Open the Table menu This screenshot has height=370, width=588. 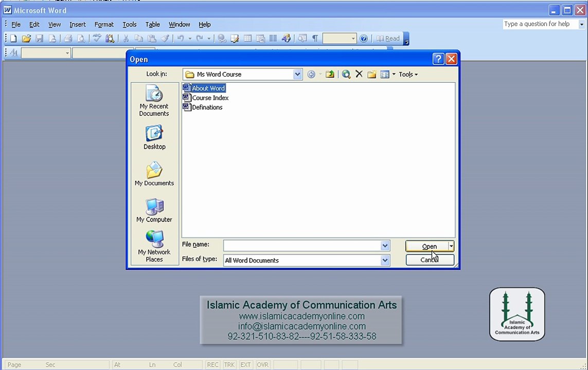coord(153,24)
